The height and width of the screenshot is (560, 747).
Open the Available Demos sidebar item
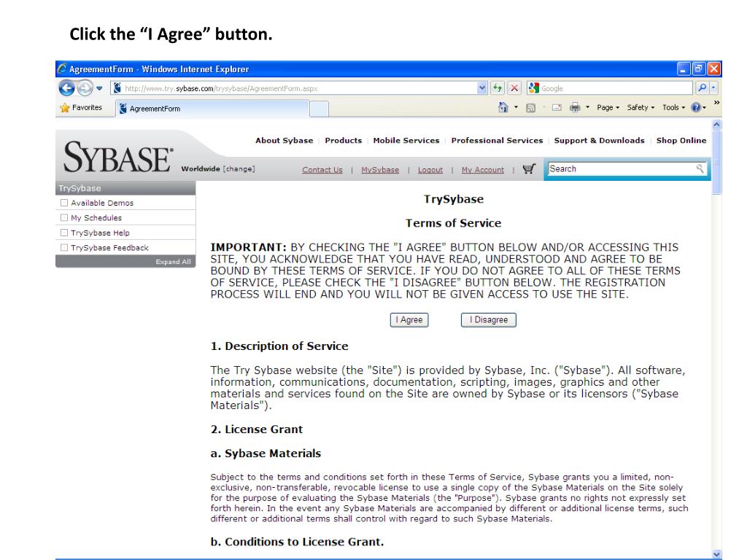point(102,203)
